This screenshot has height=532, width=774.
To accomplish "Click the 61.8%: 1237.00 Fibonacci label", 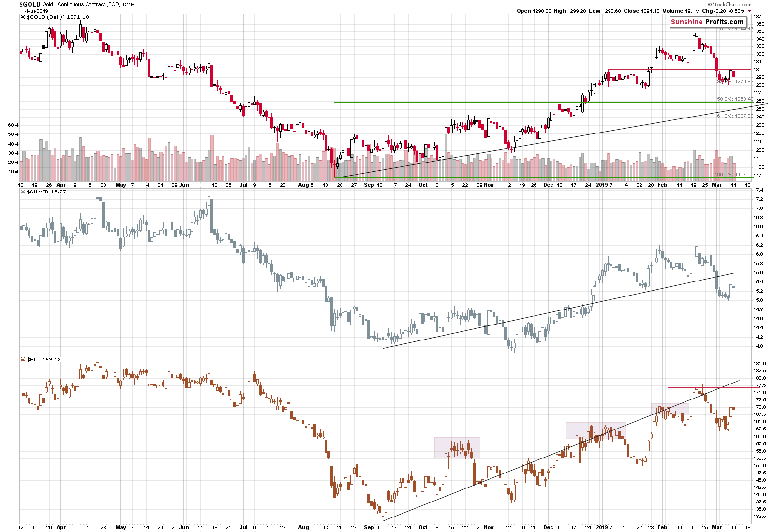I will tap(735, 116).
